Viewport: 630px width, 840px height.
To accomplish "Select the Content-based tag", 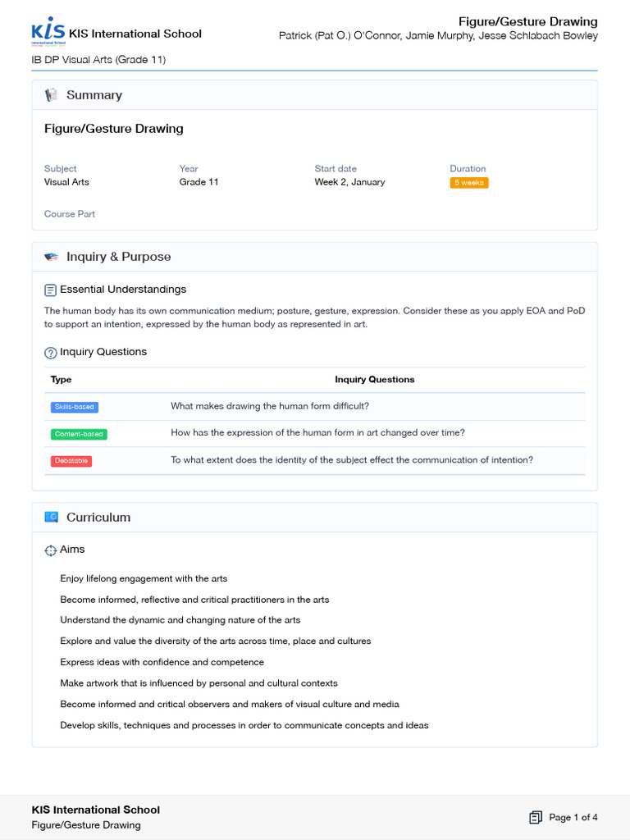I will coord(79,434).
